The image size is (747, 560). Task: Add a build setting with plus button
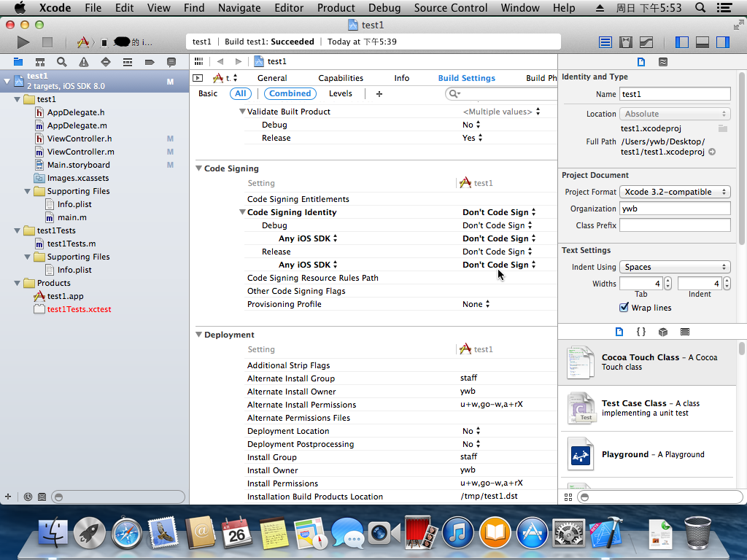click(379, 94)
